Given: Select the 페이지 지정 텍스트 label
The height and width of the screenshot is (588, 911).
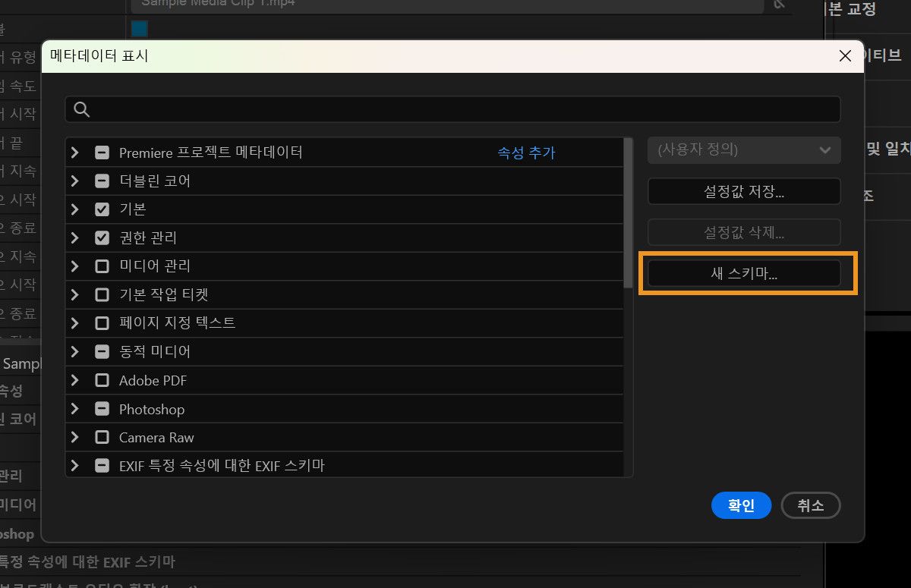Looking at the screenshot, I should (178, 323).
